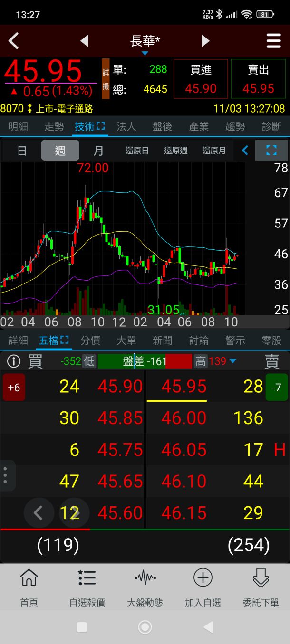Tap the green -7 badge
Viewport: 290px width, 644px height.
pos(277,387)
